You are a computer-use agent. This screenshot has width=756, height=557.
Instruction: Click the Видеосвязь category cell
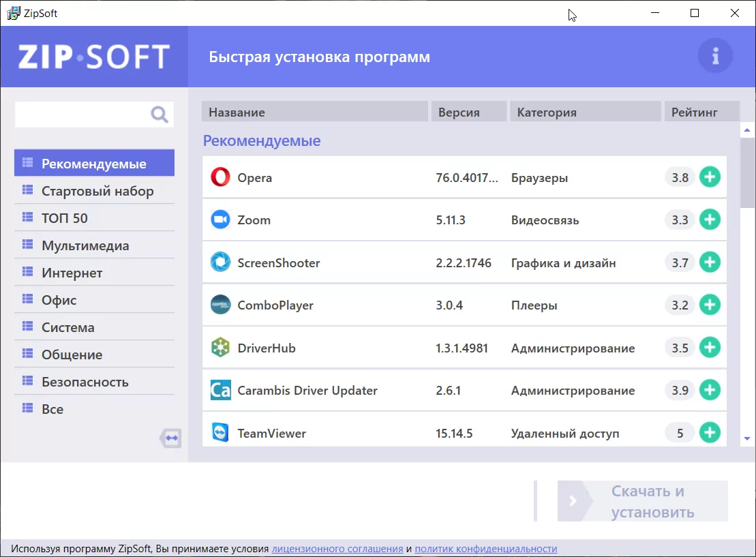pos(545,220)
